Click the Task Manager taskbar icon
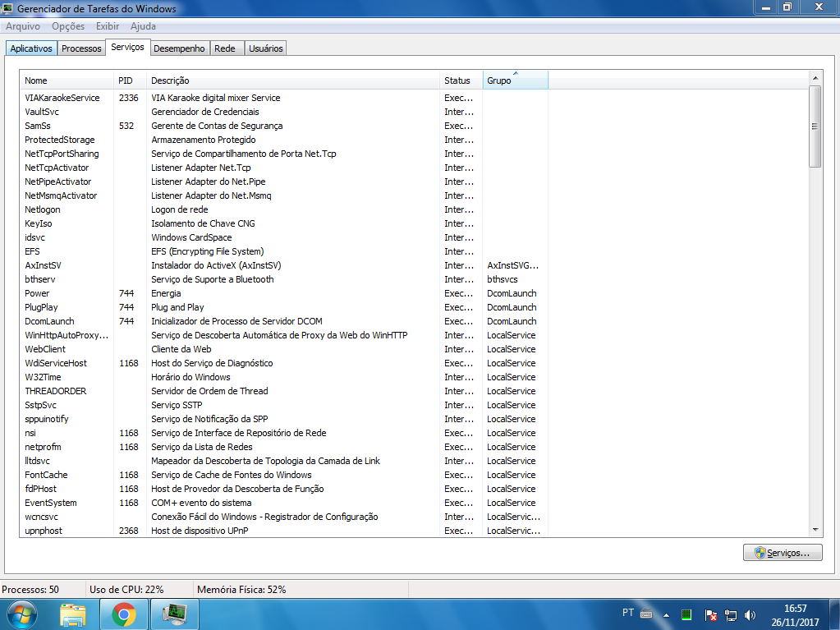This screenshot has width=840, height=630. click(175, 614)
